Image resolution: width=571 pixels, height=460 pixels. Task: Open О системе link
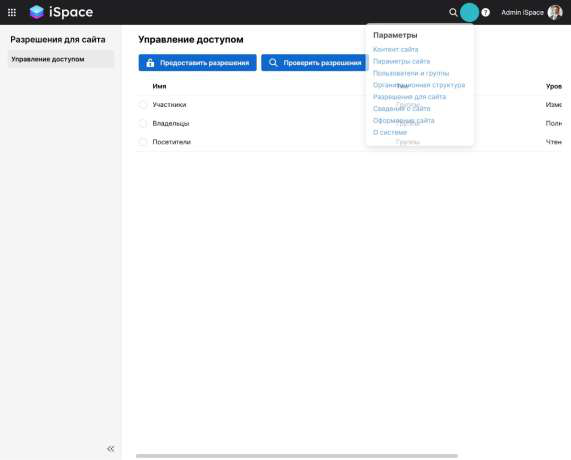(x=390, y=132)
